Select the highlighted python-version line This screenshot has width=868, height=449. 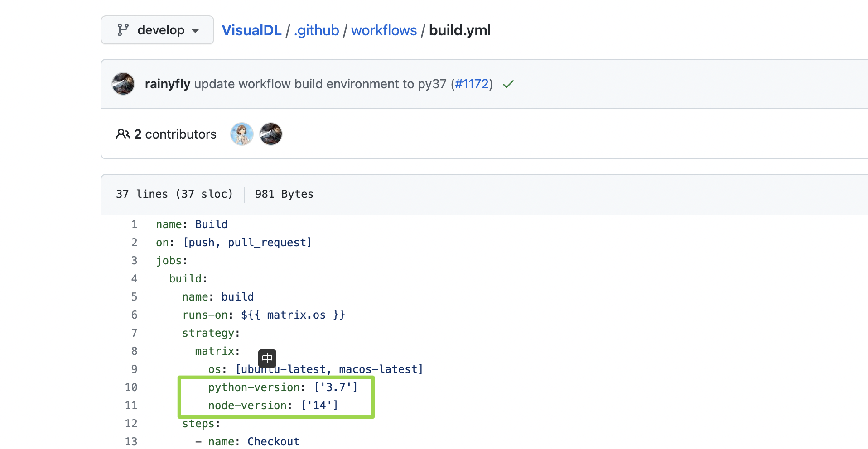pyautogui.click(x=282, y=387)
